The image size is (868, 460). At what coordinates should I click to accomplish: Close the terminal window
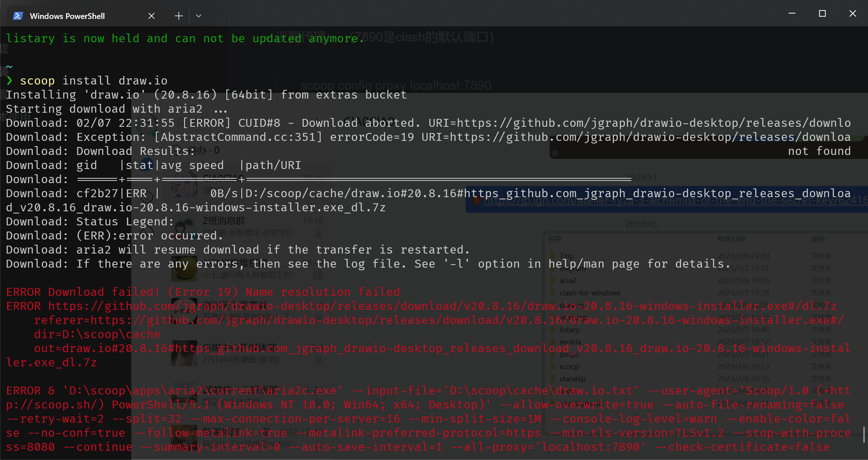(x=853, y=14)
